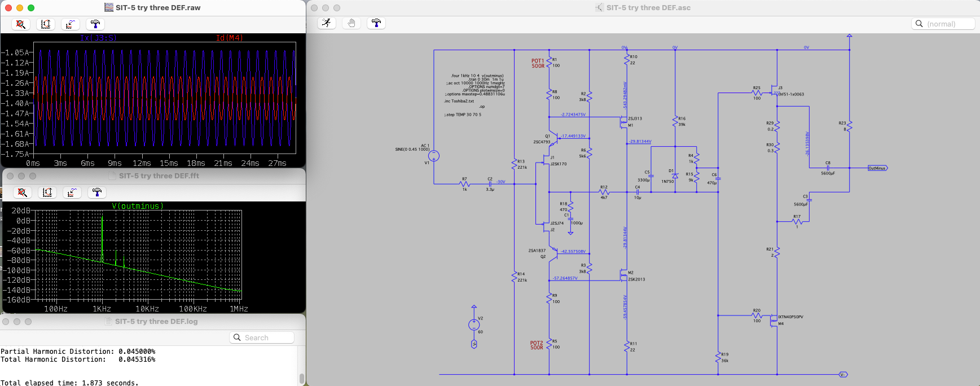The image size is (980, 386).
Task: Click the -57.264857V node voltage label
Action: pos(565,278)
